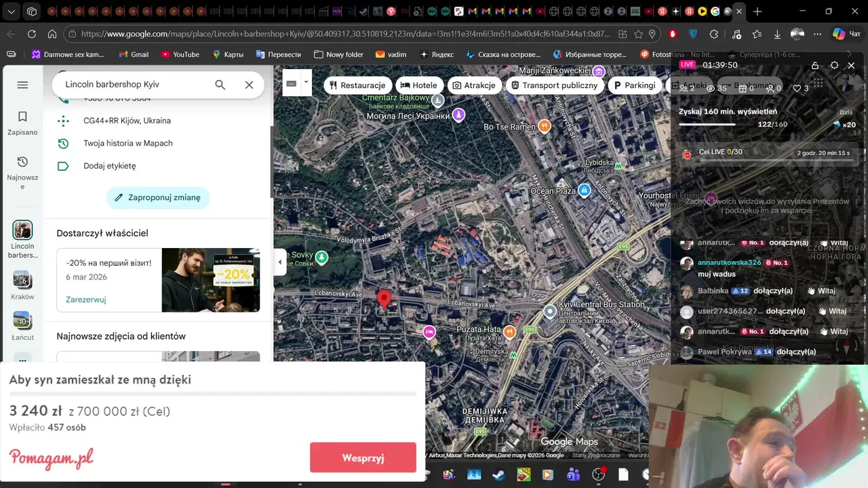Open browser downloads icon
The height and width of the screenshot is (488, 868).
[x=777, y=34]
